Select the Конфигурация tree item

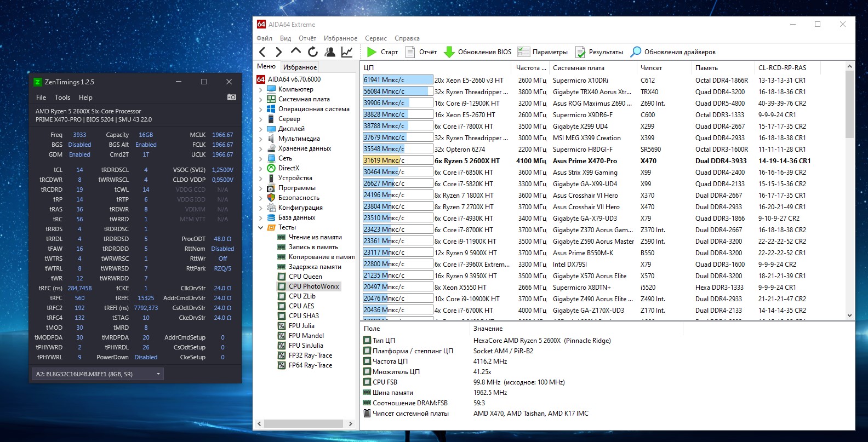300,208
